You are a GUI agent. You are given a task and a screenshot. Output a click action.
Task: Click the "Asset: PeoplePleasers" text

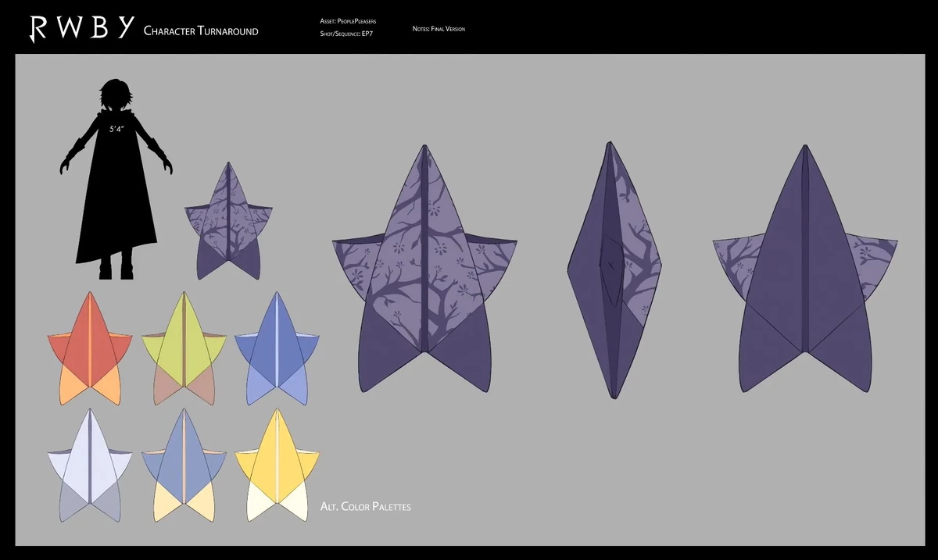(x=348, y=22)
